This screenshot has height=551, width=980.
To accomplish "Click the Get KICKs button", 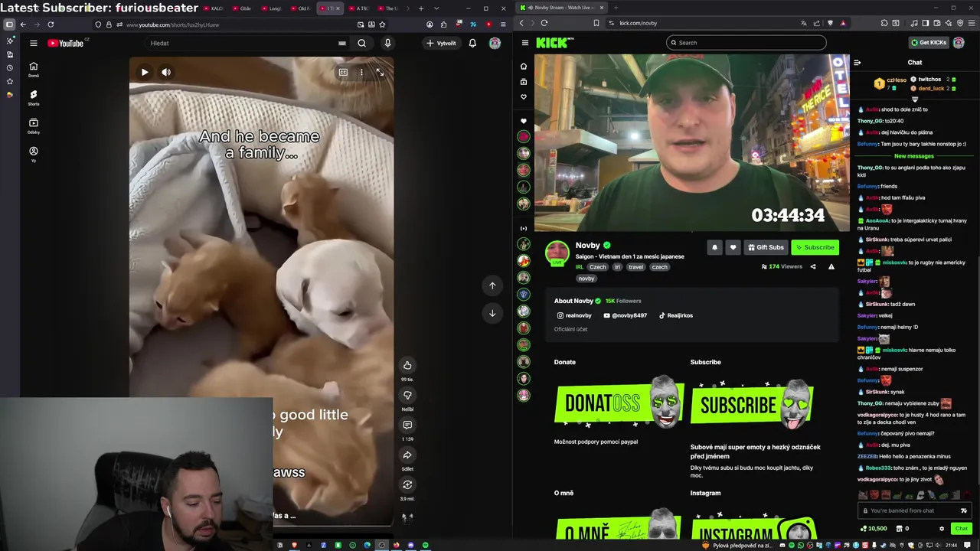I will tap(929, 43).
